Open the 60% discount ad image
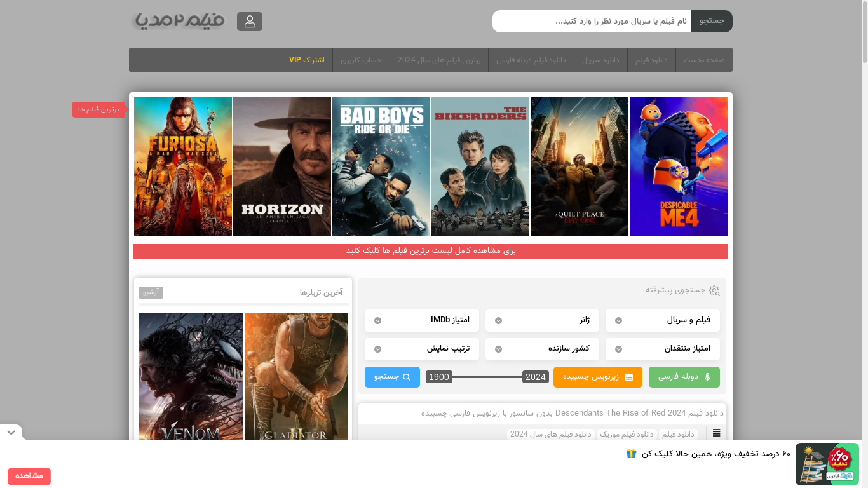 (x=827, y=464)
